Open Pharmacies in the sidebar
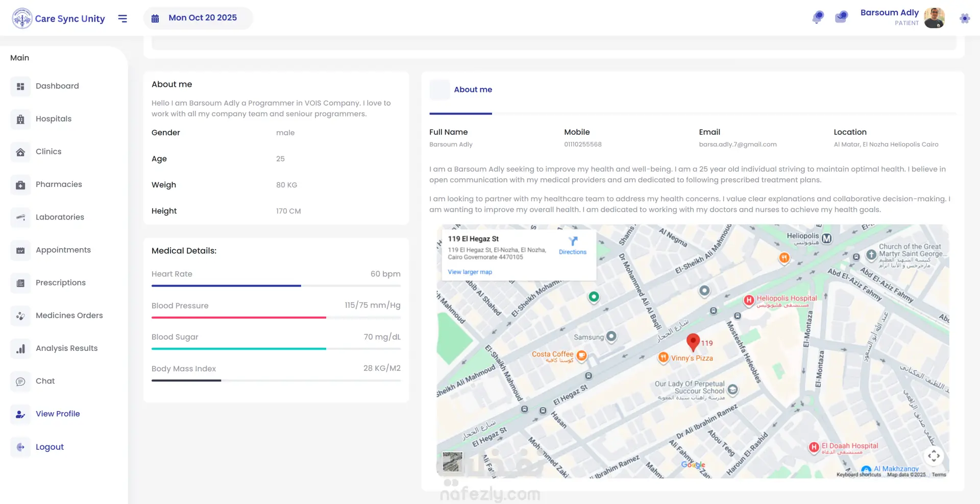The image size is (980, 504). coord(59,184)
